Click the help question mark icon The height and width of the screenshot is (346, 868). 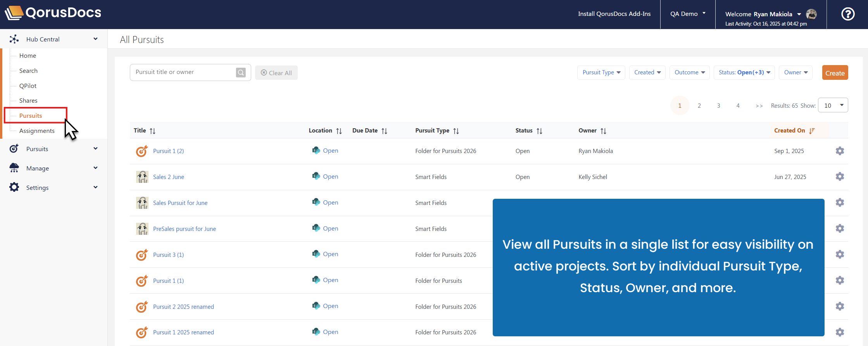coord(847,14)
